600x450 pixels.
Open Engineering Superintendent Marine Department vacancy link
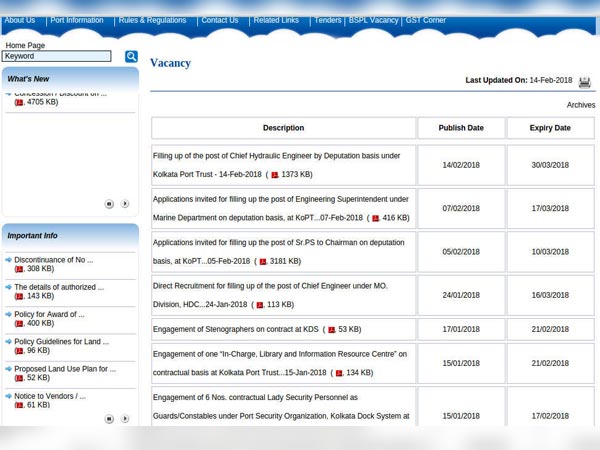(280, 209)
